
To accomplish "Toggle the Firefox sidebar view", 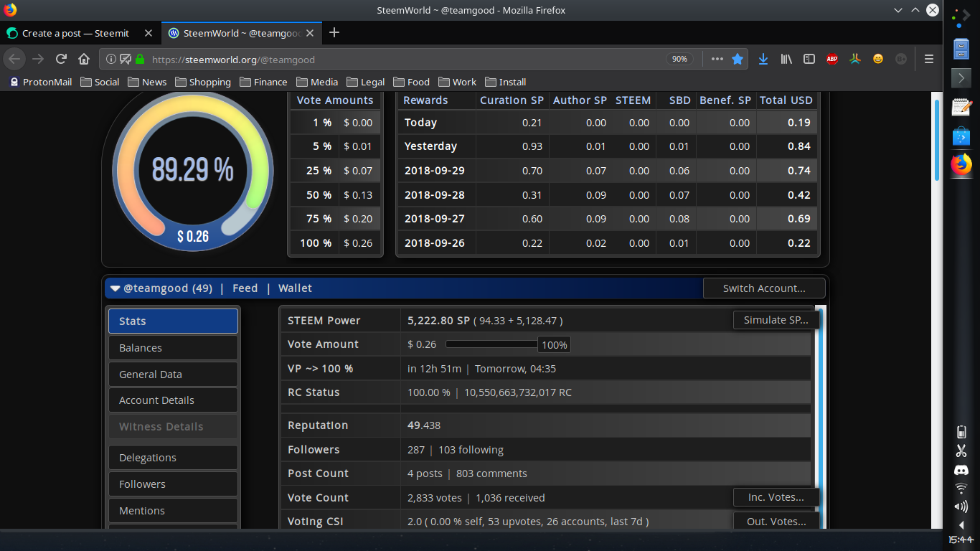I will 809,60.
